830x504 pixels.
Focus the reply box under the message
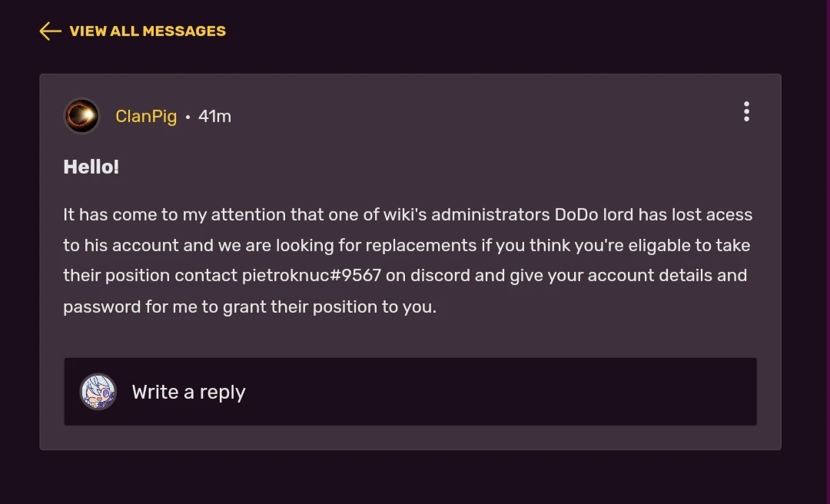[410, 392]
